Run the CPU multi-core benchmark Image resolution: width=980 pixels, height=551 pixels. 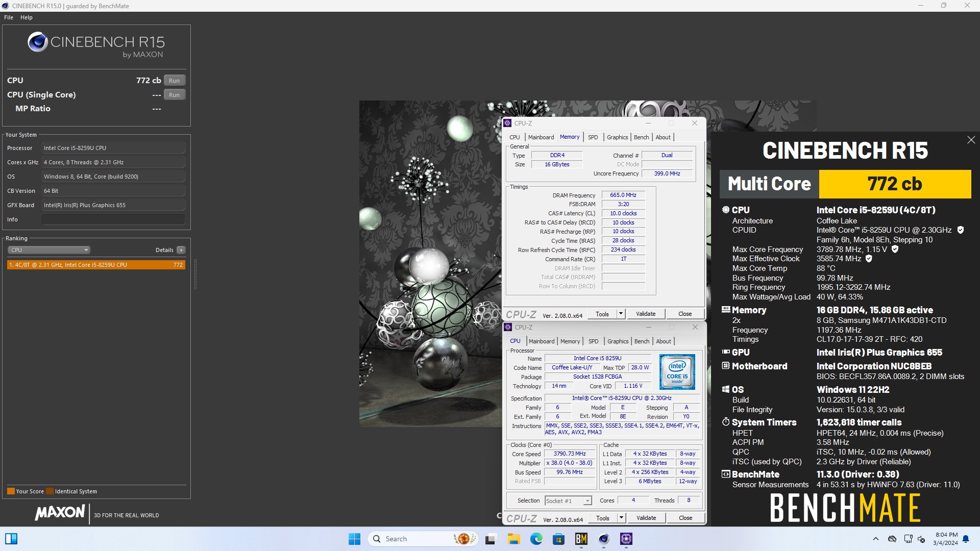coord(174,81)
